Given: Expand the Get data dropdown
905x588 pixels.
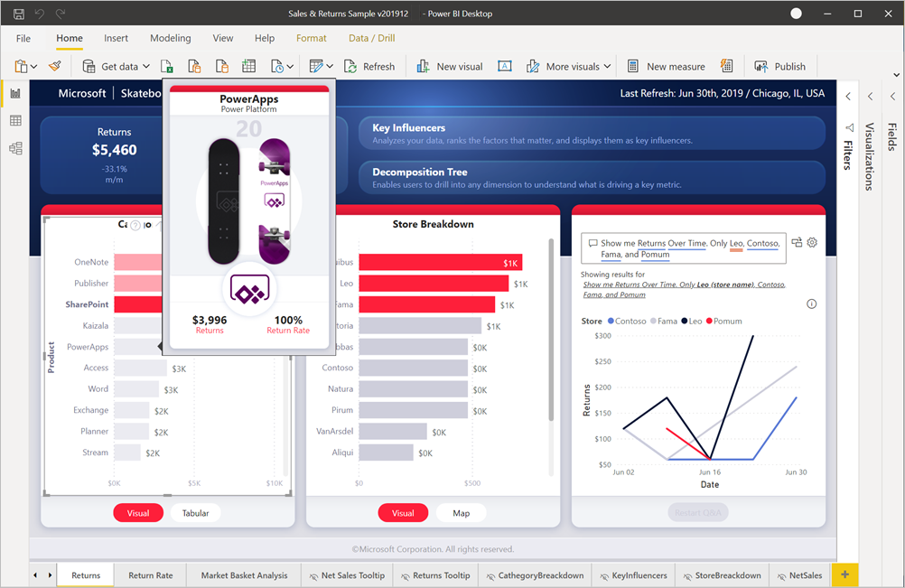Looking at the screenshot, I should coord(145,66).
